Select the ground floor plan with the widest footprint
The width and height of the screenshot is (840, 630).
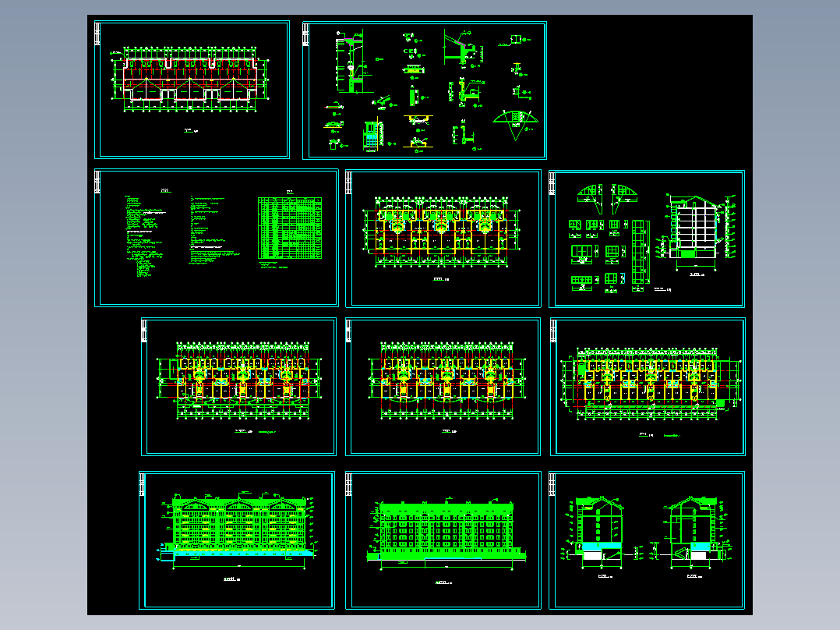pyautogui.click(x=647, y=387)
